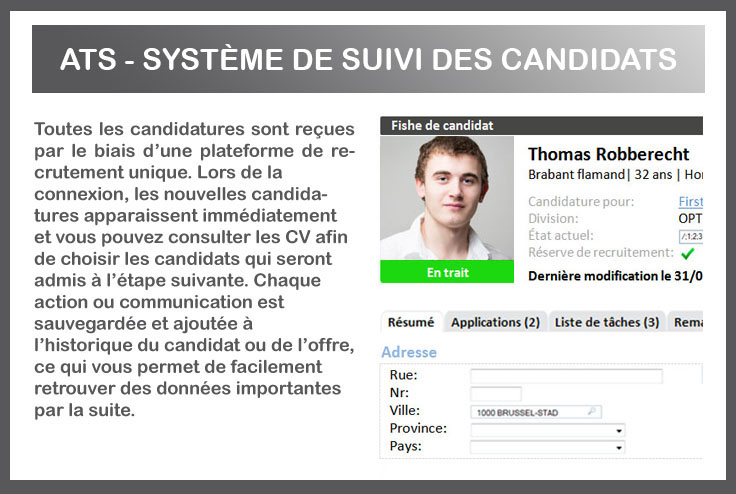Click the ATS Système de suivi header banner
The height and width of the screenshot is (494, 736).
(367, 59)
